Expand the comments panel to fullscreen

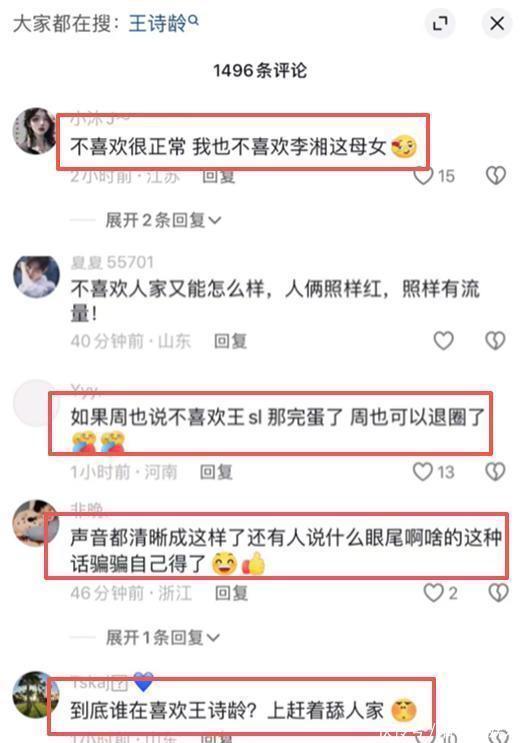[x=440, y=23]
